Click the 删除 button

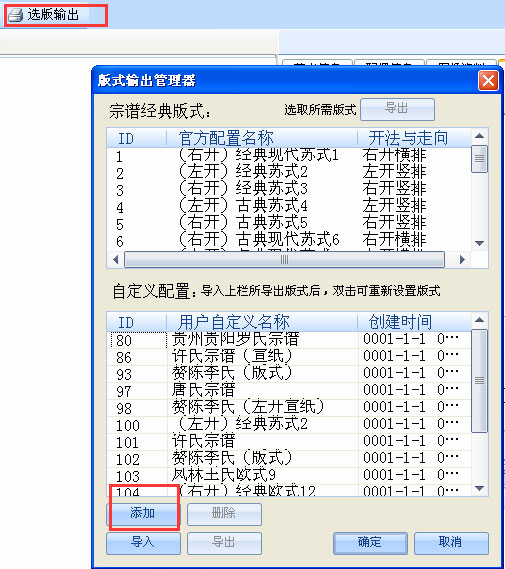coord(224,513)
